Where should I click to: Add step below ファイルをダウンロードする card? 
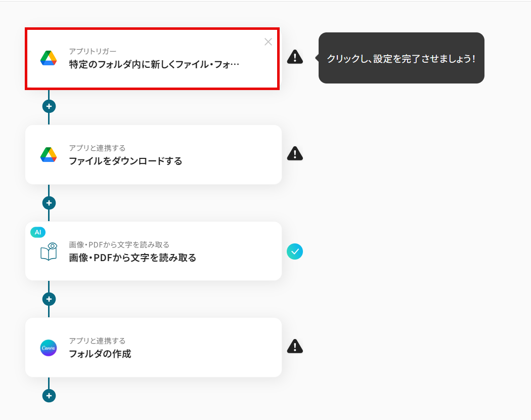coord(49,203)
